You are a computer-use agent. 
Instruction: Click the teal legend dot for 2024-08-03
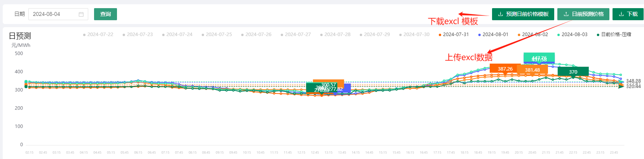tap(558, 35)
